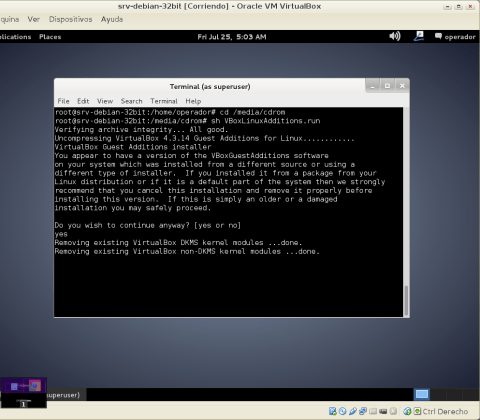Open the terminal Search menu
Screen dimensions: 480x420
tap(132, 101)
